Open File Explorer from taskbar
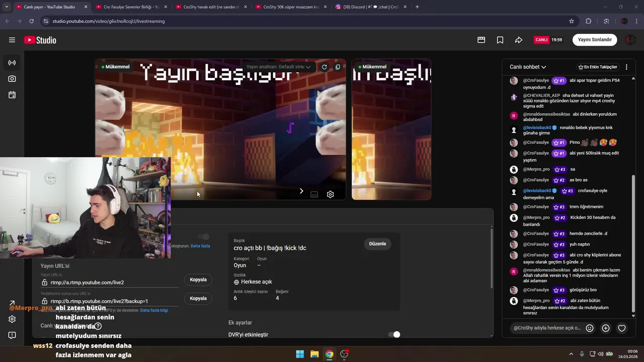The height and width of the screenshot is (362, 644). point(314,354)
